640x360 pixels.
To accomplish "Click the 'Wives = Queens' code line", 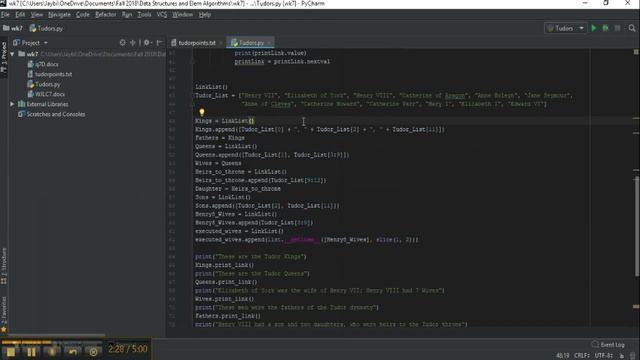I will [x=218, y=163].
